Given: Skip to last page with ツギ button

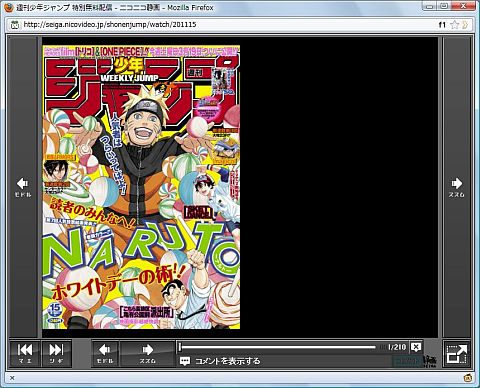Looking at the screenshot, I should 56,354.
